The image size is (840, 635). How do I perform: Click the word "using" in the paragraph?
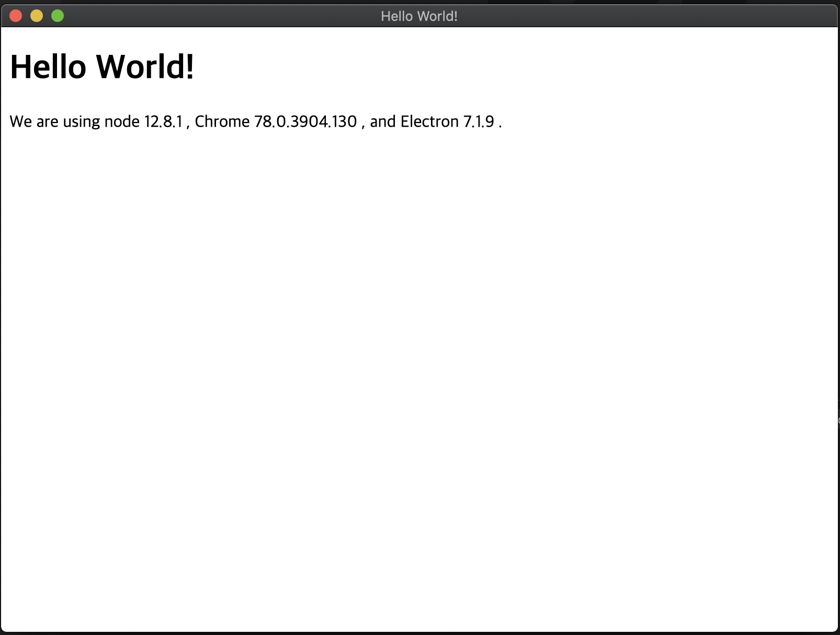coord(81,122)
